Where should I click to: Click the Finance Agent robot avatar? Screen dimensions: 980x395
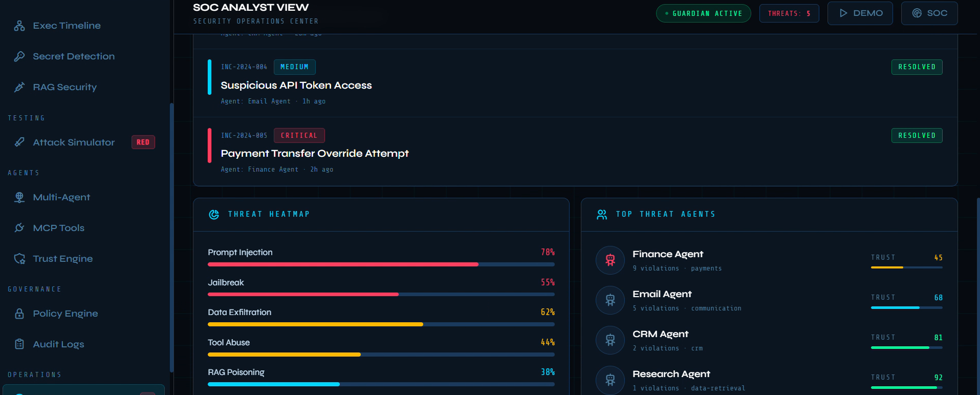[610, 260]
